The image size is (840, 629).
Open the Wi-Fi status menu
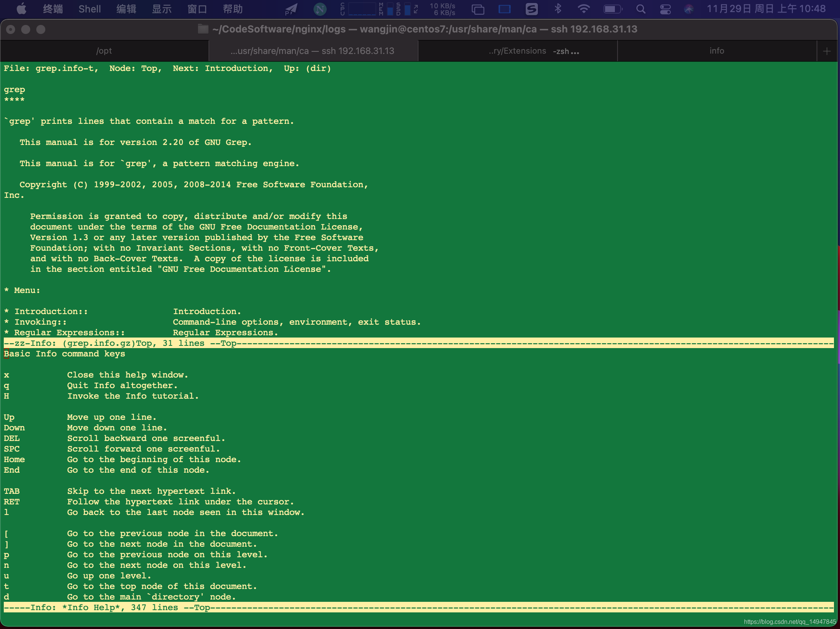(583, 9)
